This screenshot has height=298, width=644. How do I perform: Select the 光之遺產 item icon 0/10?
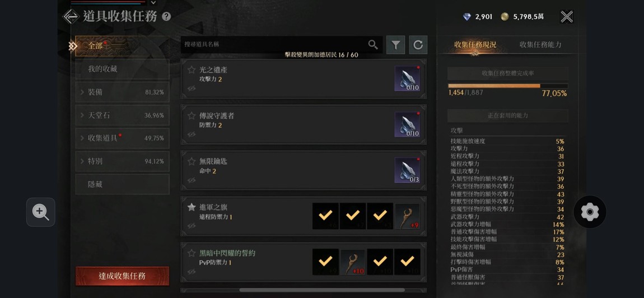pos(408,78)
